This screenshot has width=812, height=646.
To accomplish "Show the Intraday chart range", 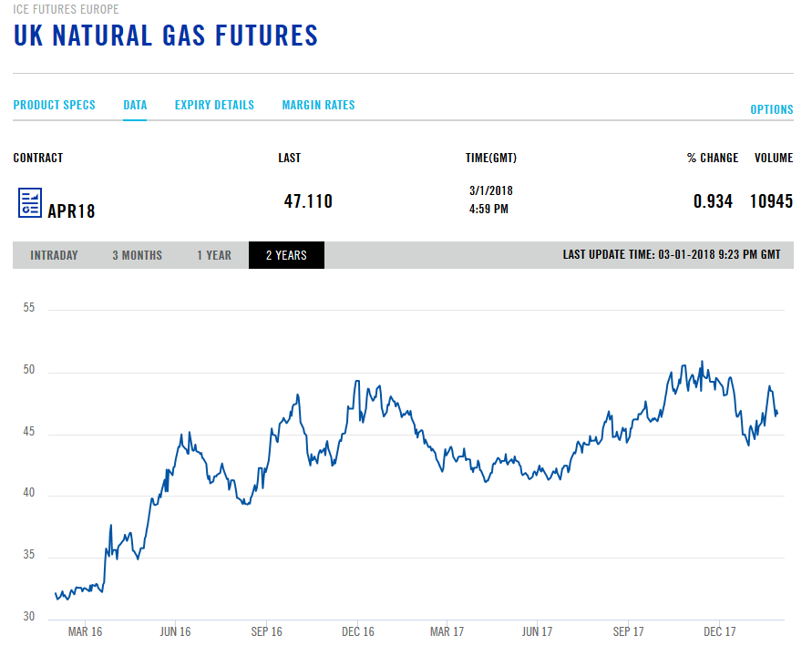I will click(54, 255).
